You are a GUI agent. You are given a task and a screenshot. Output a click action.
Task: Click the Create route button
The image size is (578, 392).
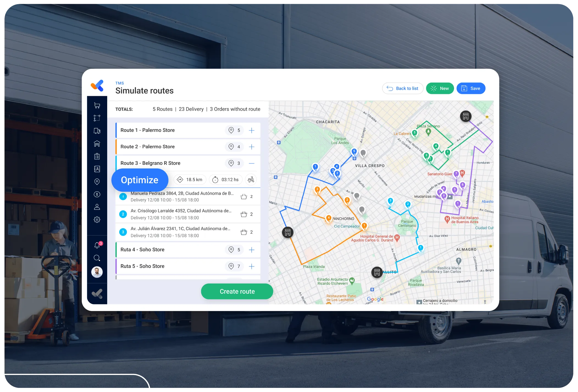237,291
